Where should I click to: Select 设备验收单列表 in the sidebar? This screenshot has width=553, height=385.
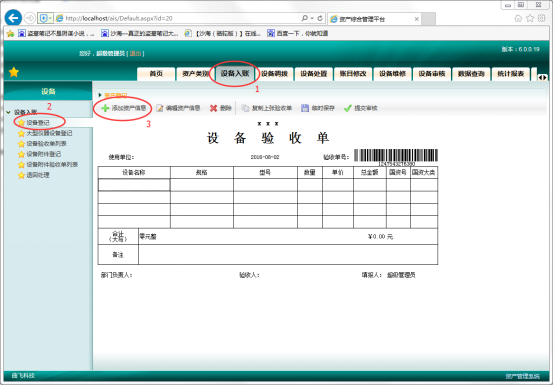[46, 143]
